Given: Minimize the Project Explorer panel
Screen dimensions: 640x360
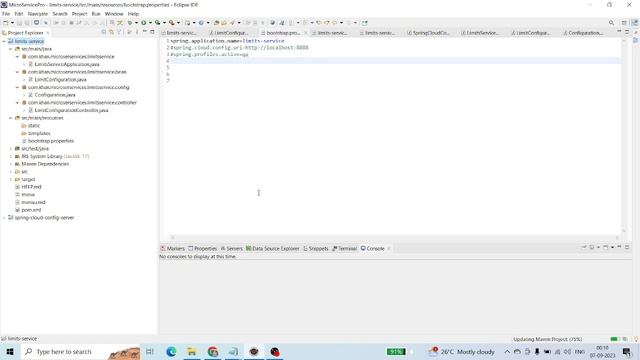Looking at the screenshot, I should coord(144,32).
